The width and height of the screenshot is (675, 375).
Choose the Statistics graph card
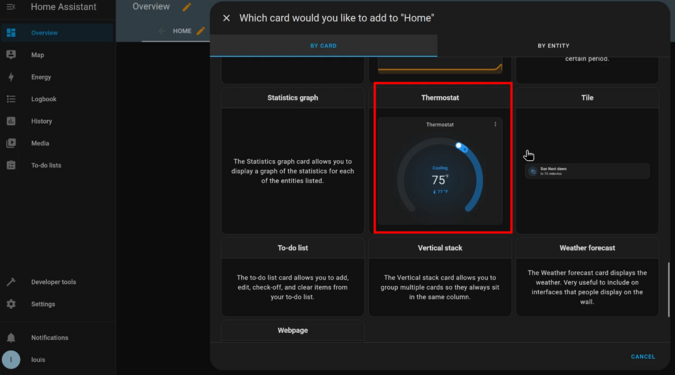point(293,161)
